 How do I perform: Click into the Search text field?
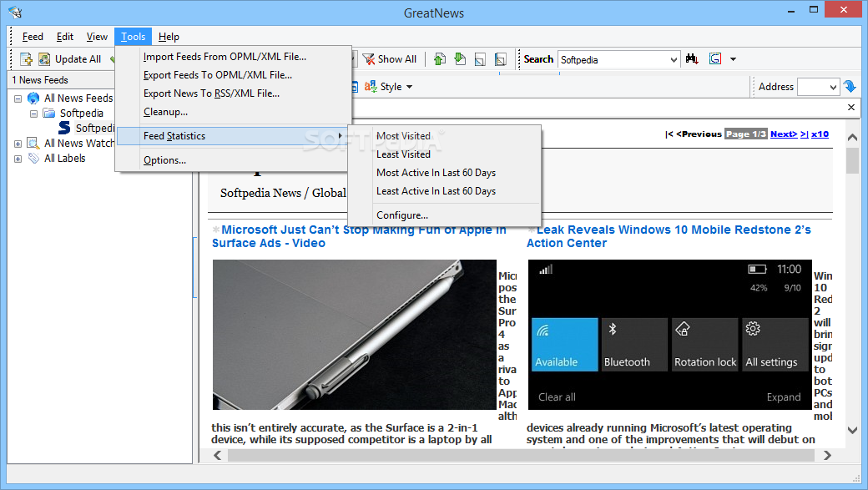pos(613,59)
